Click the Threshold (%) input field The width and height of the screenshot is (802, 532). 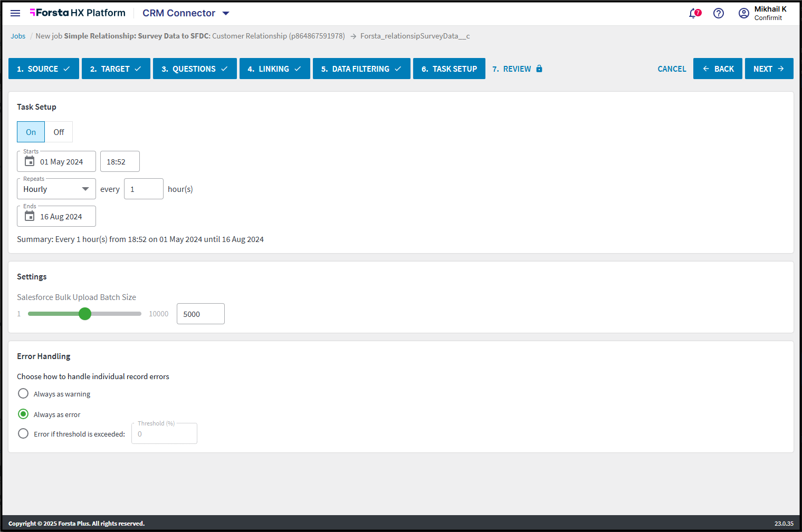[x=164, y=433]
